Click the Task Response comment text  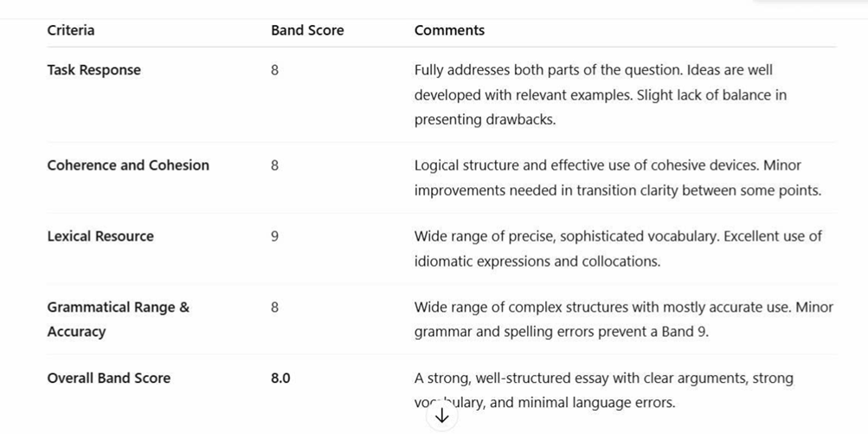point(601,94)
